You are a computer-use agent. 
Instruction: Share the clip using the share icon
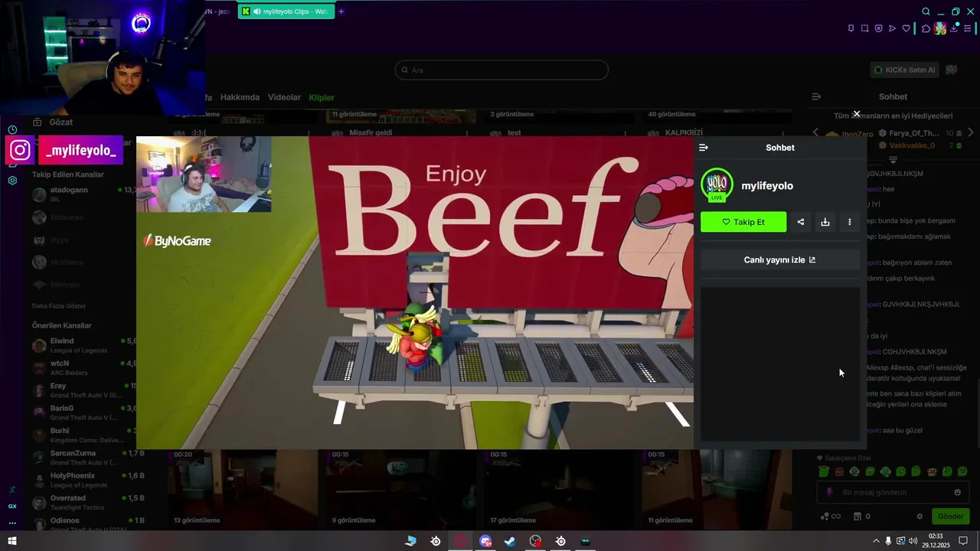pyautogui.click(x=801, y=222)
